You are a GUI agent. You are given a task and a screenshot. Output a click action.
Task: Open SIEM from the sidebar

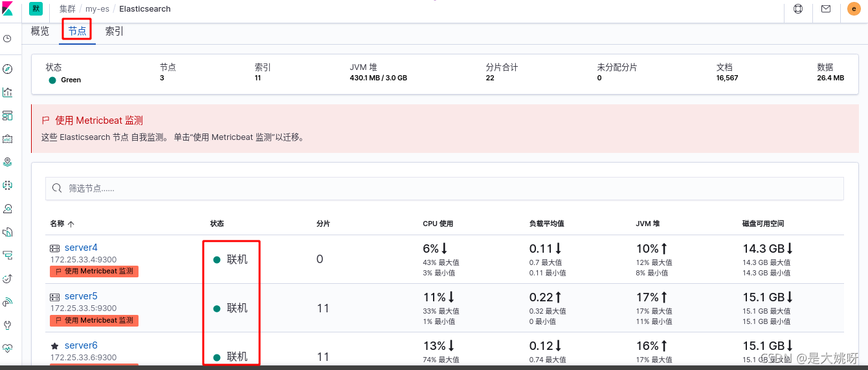tap(7, 302)
